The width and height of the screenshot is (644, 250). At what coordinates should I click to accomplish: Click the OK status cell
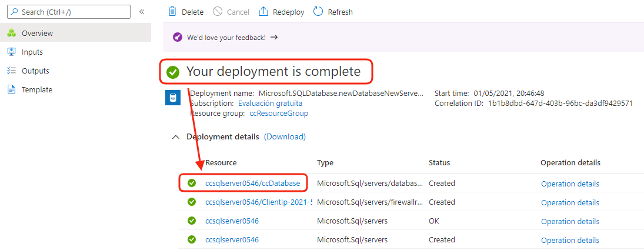433,221
